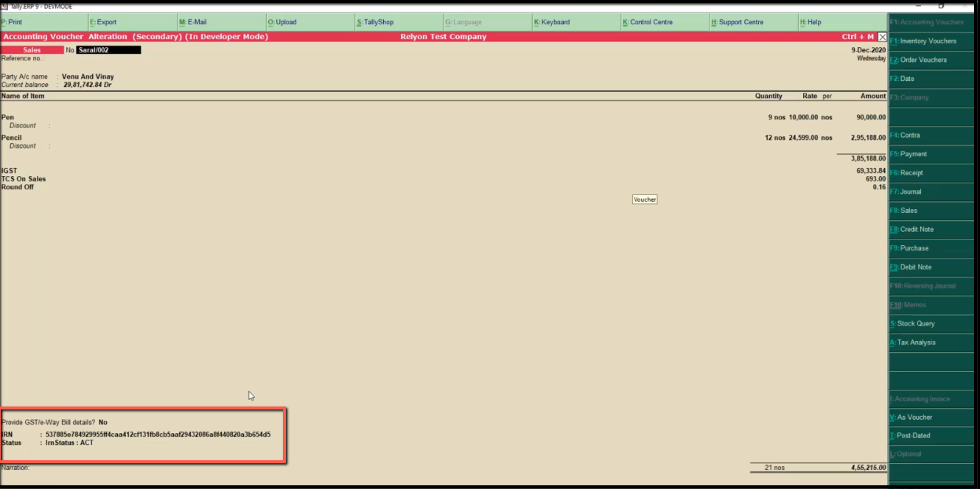Image resolution: width=980 pixels, height=489 pixels.
Task: Click the Narration field
Action: point(15,468)
